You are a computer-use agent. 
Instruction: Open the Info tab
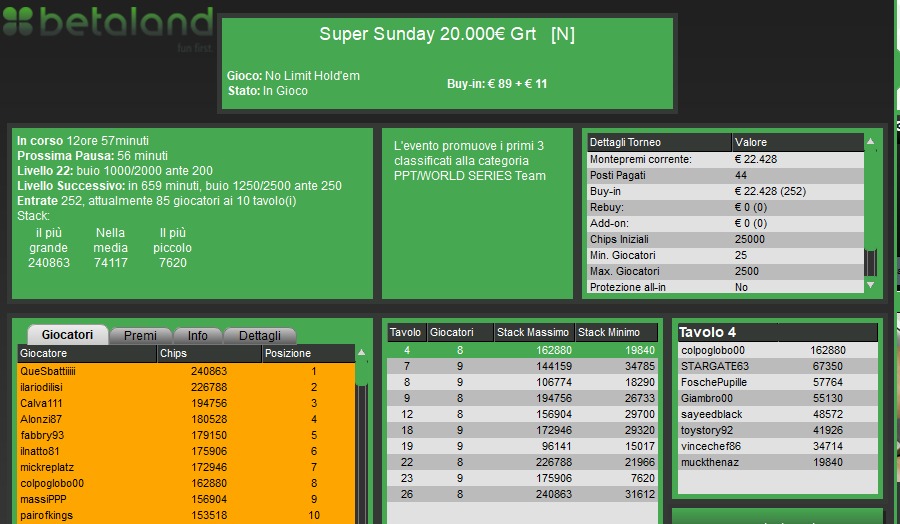[x=197, y=336]
